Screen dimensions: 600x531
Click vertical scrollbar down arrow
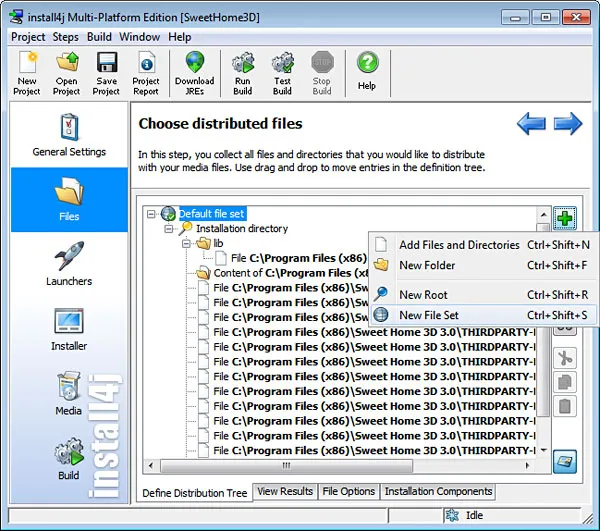(x=543, y=451)
